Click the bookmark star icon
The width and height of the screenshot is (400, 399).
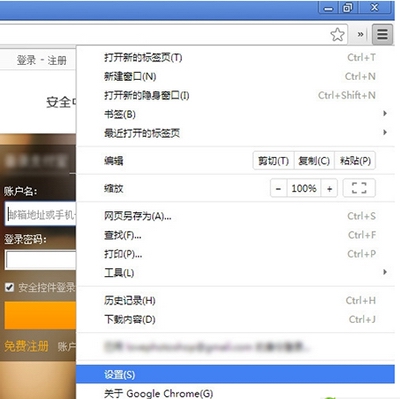(x=337, y=34)
